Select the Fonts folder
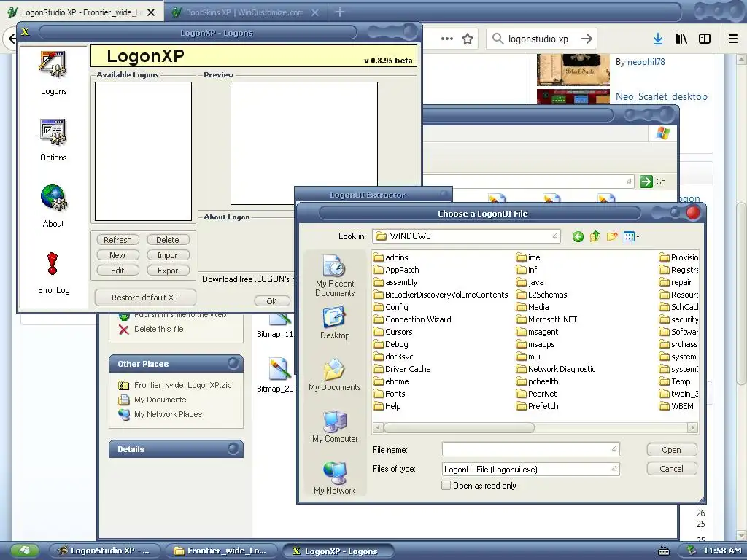The width and height of the screenshot is (747, 560). point(390,394)
